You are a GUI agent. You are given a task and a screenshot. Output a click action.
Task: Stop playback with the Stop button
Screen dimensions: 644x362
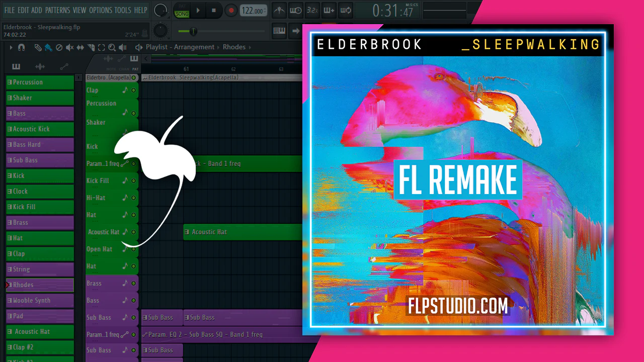(214, 11)
